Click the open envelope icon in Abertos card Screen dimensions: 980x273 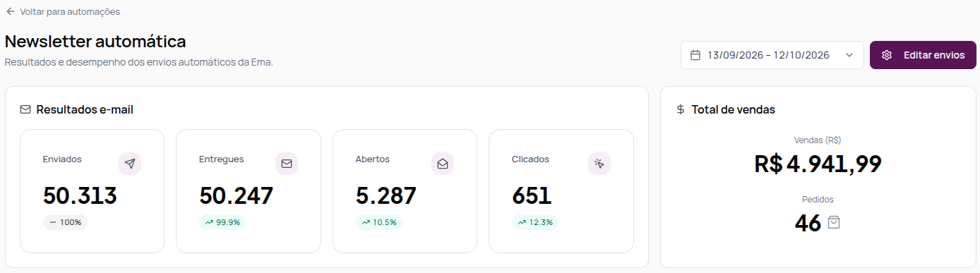pos(443,164)
